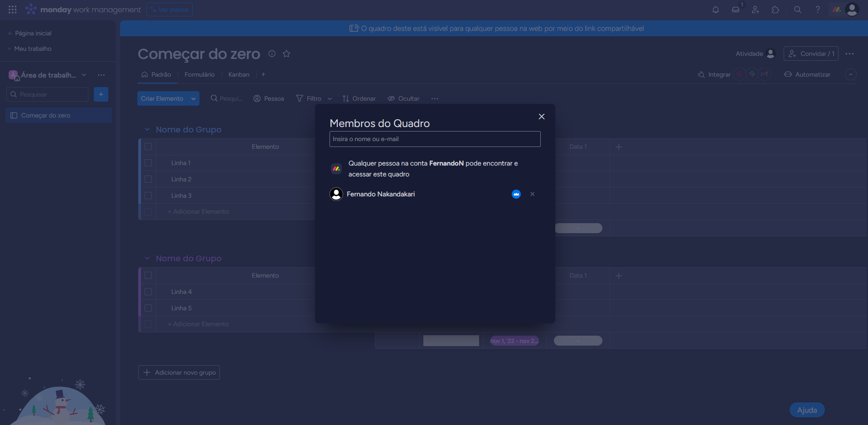Open board options three-dot menu
The image size is (868, 425).
coord(850,54)
